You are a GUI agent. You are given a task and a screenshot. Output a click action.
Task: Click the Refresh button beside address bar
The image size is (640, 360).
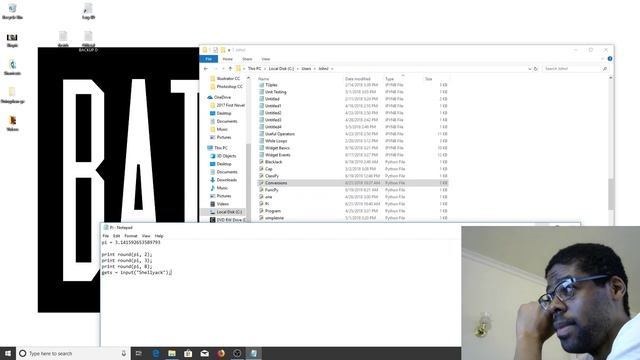tap(536, 69)
